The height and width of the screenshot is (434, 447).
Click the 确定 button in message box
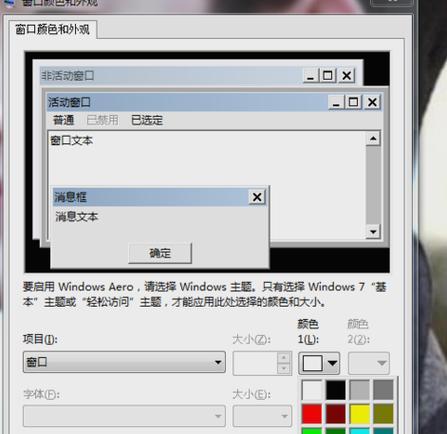160,253
